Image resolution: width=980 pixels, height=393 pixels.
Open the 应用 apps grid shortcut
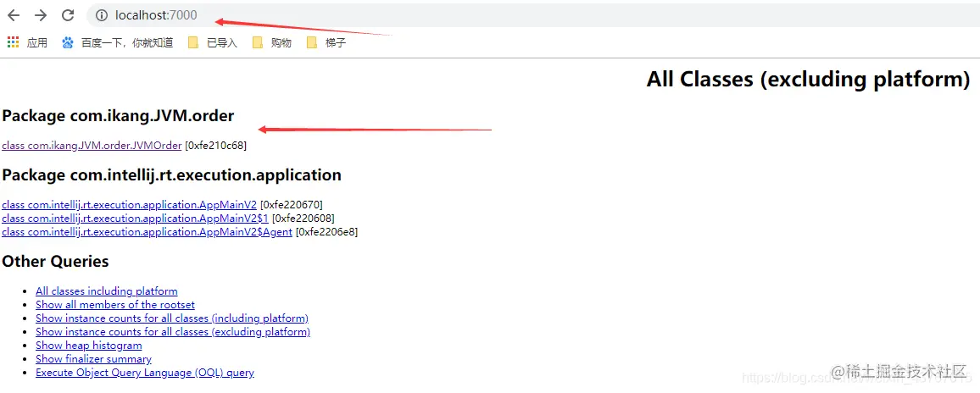point(27,43)
